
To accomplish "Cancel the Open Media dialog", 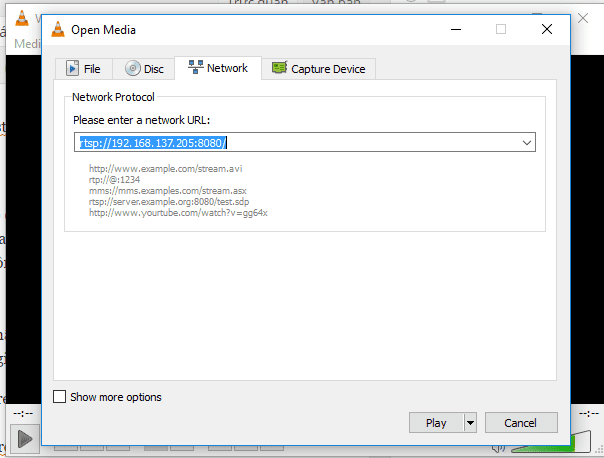I will [520, 423].
